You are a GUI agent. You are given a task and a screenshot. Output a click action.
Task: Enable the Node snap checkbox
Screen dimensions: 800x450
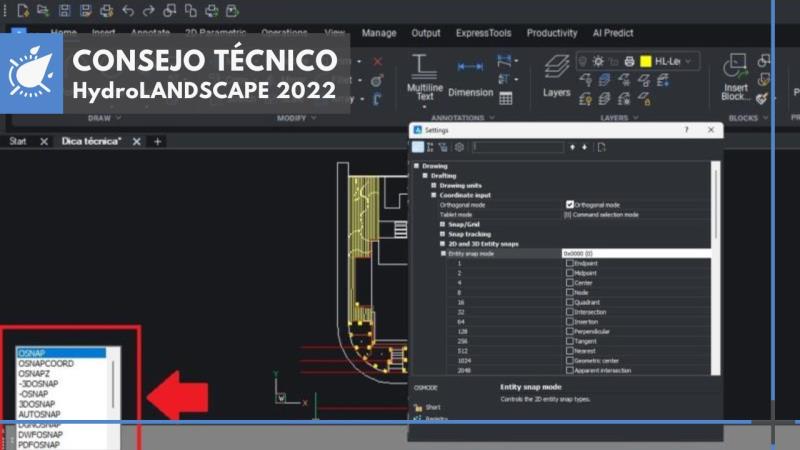point(570,292)
